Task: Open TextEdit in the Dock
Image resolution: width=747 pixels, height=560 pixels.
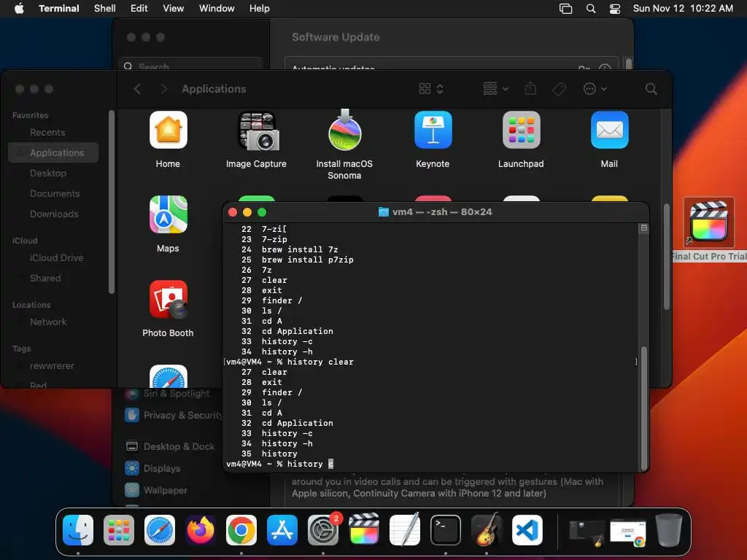Action: 404,530
